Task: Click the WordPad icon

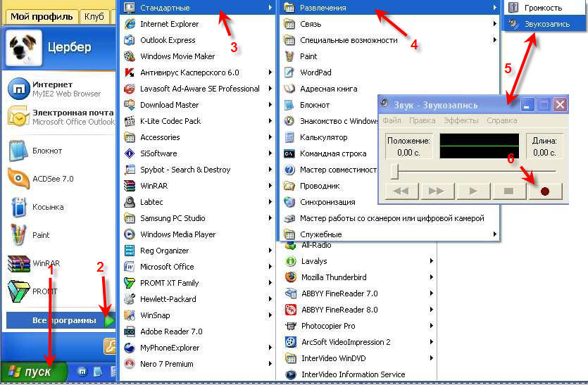Action: click(289, 72)
